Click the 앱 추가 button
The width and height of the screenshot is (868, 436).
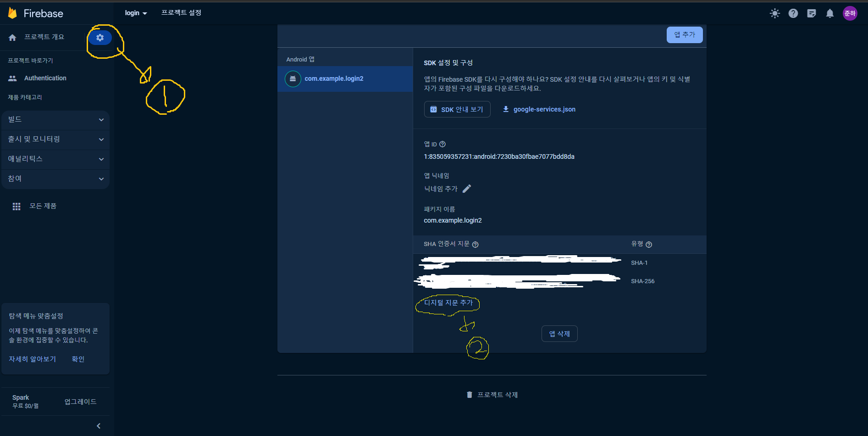click(x=685, y=35)
